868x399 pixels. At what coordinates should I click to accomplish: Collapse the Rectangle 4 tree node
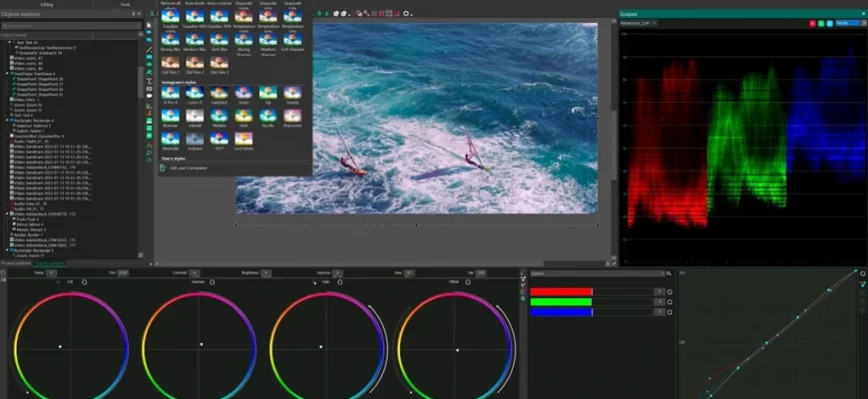(7, 120)
